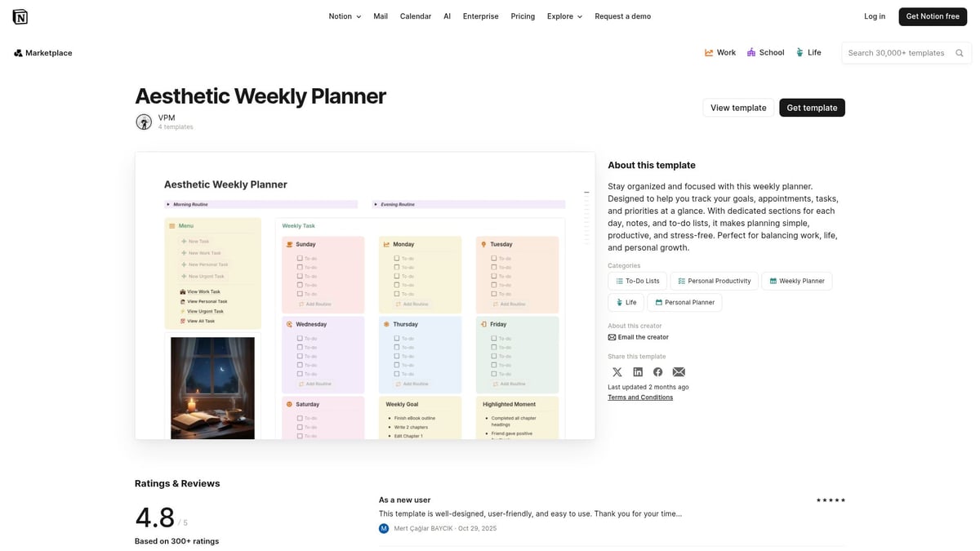Open Terms and Conditions
The image size is (980, 551).
[640, 397]
